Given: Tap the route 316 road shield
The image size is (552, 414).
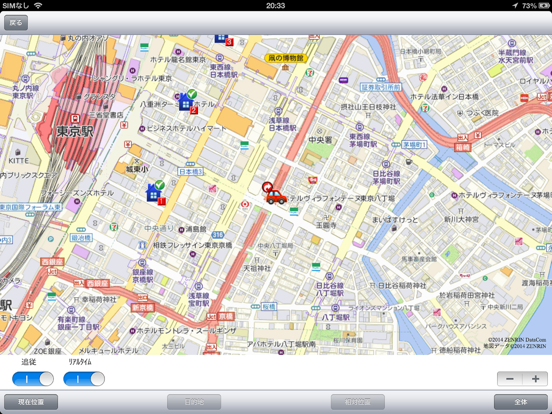Looking at the screenshot, I should click(x=218, y=234).
